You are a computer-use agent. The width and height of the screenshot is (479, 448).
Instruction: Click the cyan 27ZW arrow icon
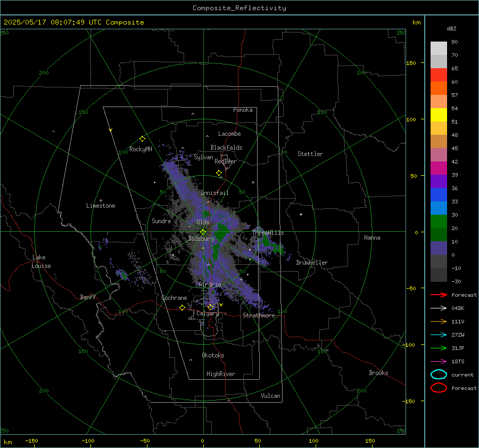[439, 335]
